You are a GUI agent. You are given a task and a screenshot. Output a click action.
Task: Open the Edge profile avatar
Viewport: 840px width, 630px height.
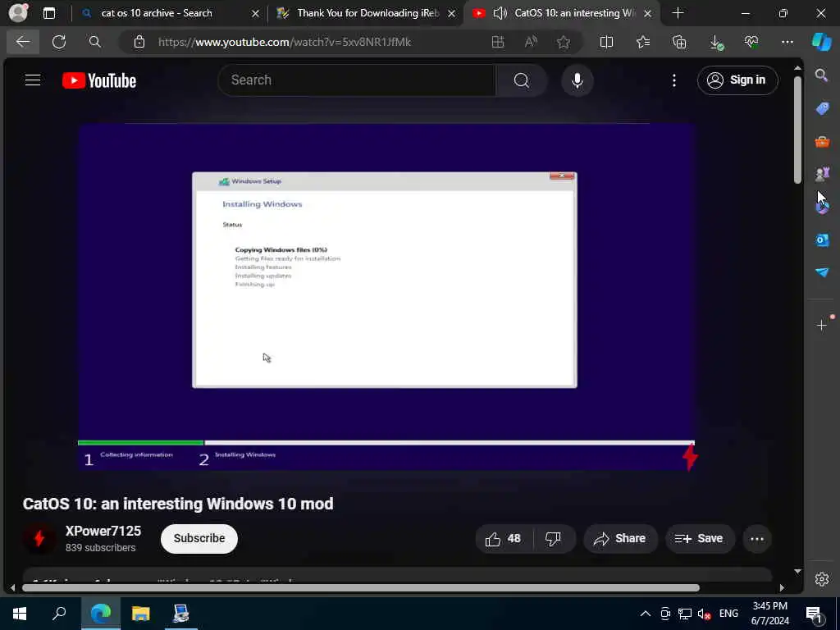18,12
